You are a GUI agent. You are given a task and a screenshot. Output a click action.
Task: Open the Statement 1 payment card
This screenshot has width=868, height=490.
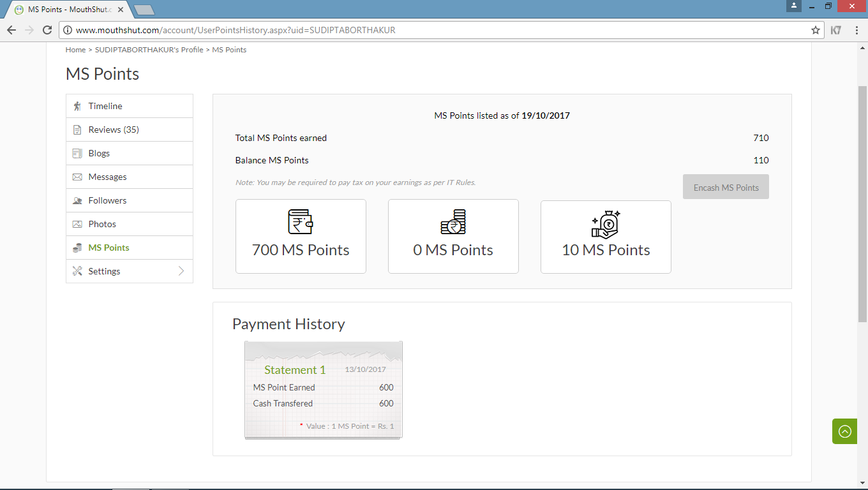click(x=324, y=390)
